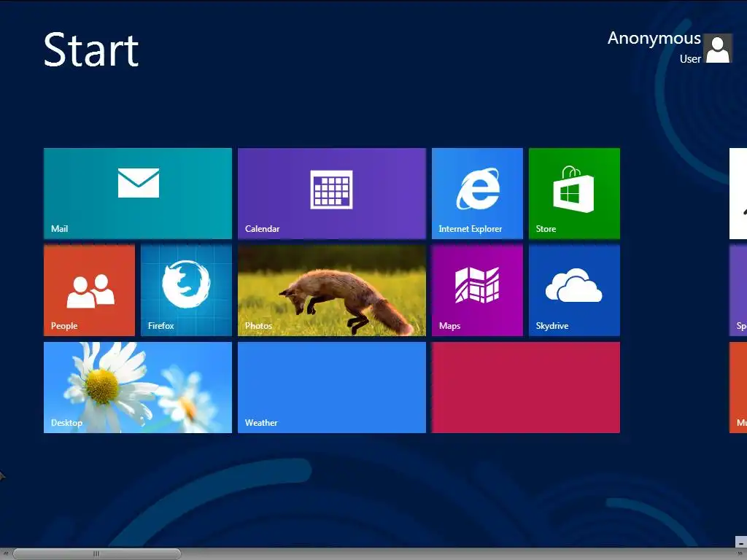
Task: Click the user avatar picture
Action: click(x=718, y=48)
